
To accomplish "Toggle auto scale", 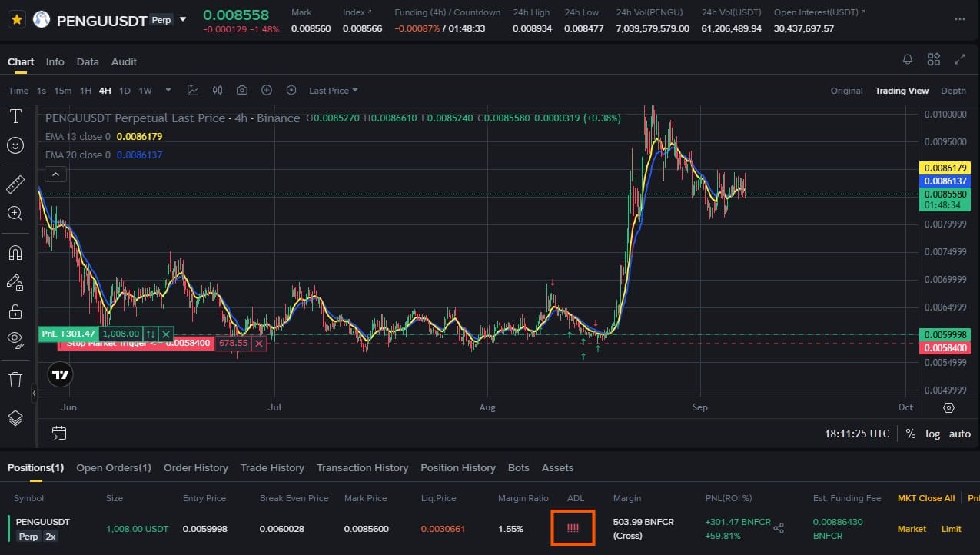I will [x=960, y=434].
